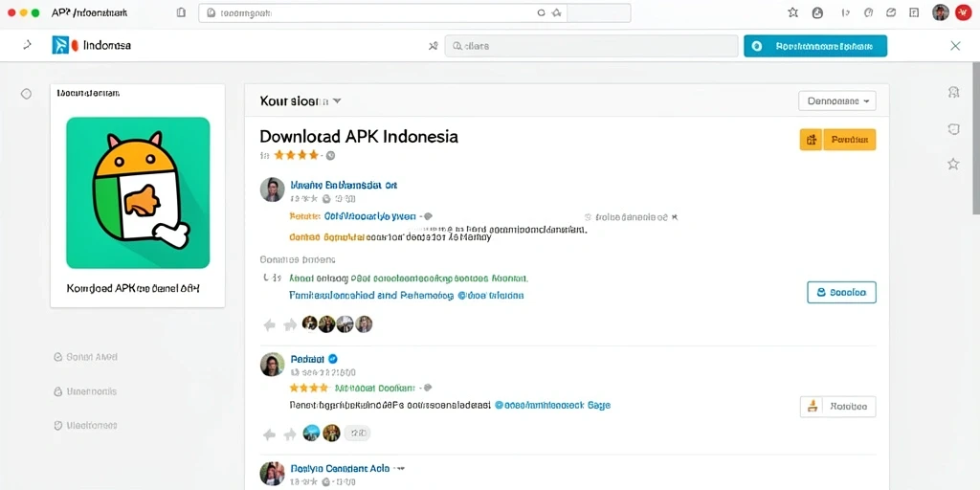Click the sidebar panel icon beside the tab title
980x490 pixels.
(x=181, y=12)
